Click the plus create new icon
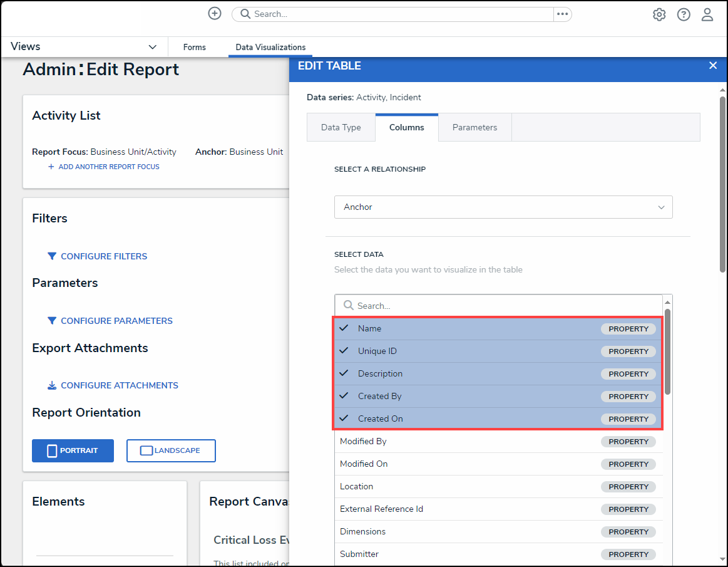 coord(215,14)
